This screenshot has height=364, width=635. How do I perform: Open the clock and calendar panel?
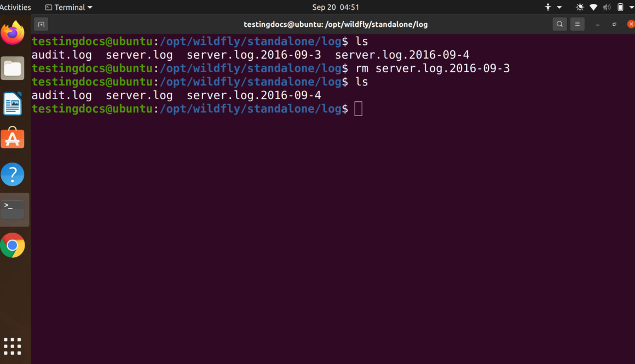[x=336, y=7]
